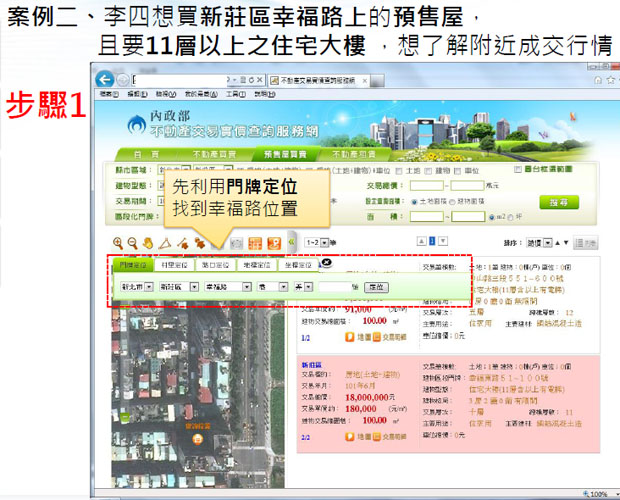This screenshot has width=620, height=500.
Task: Open the 巷 lane dropdown
Action: 272,287
